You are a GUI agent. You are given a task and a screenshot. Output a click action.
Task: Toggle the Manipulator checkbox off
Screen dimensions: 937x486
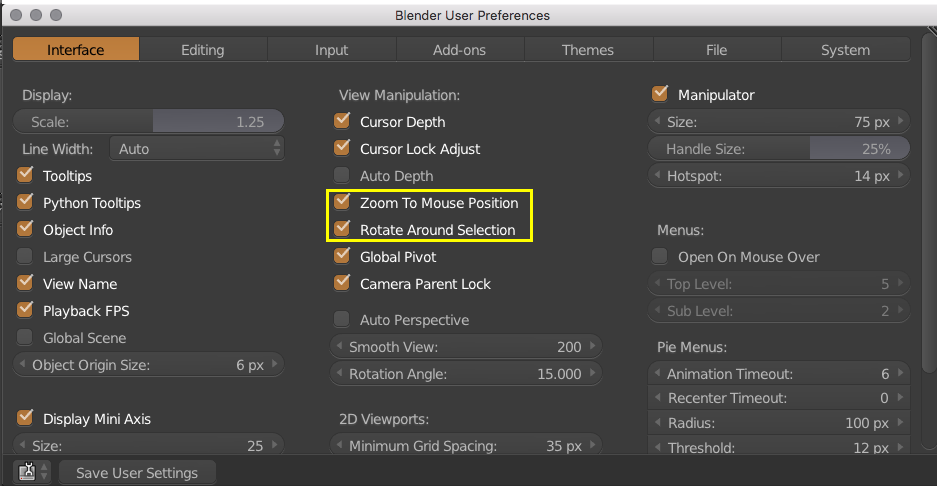(x=660, y=95)
